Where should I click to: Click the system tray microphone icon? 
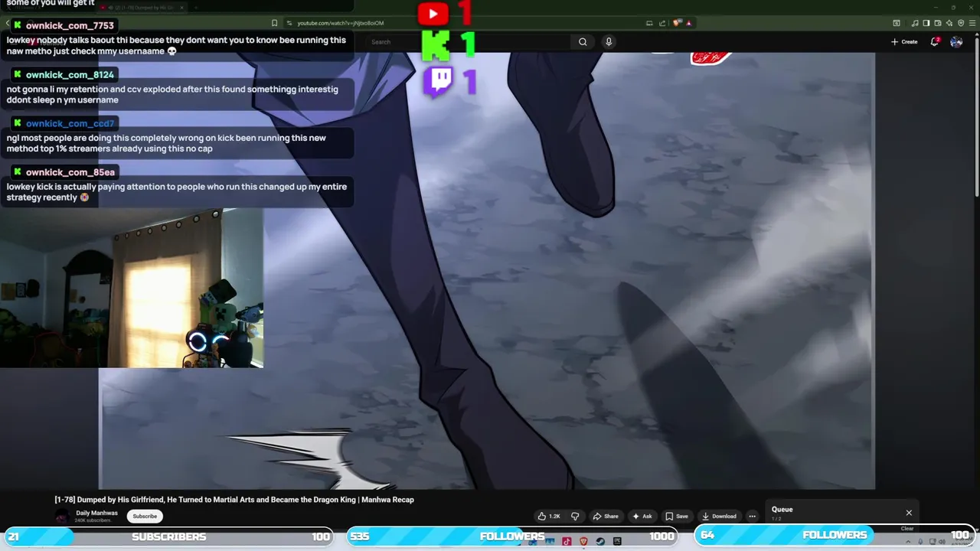click(x=920, y=542)
